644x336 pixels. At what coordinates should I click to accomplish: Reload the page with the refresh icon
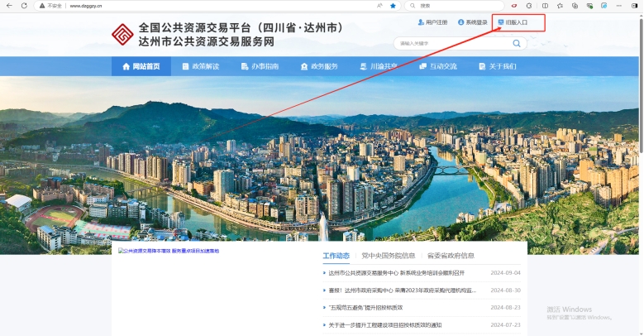[25, 5]
